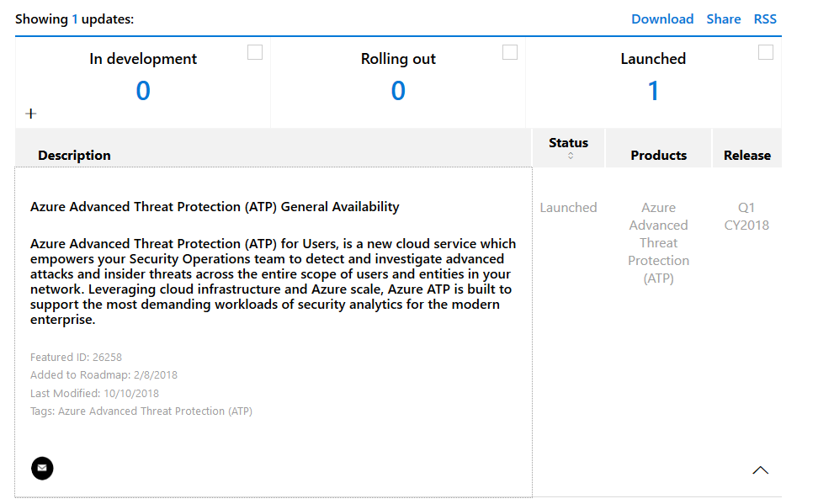This screenshot has width=818, height=504.
Task: Click the Tags: Azure Advanced Threat Protection line
Action: (x=141, y=411)
